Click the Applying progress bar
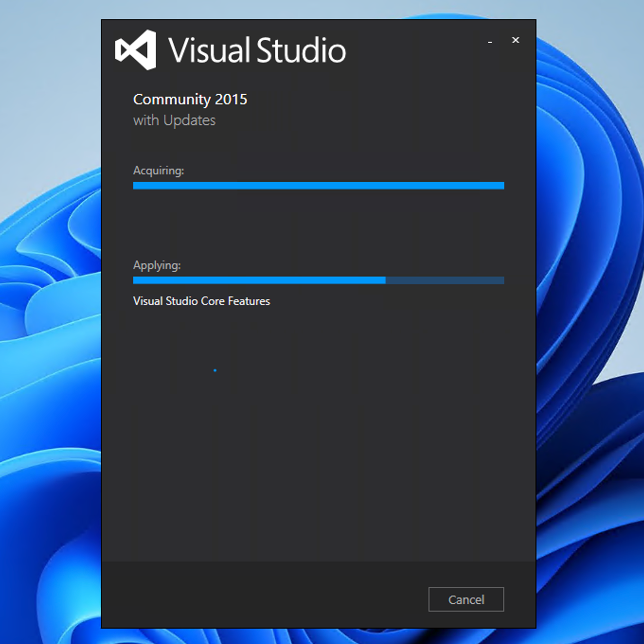 (319, 280)
